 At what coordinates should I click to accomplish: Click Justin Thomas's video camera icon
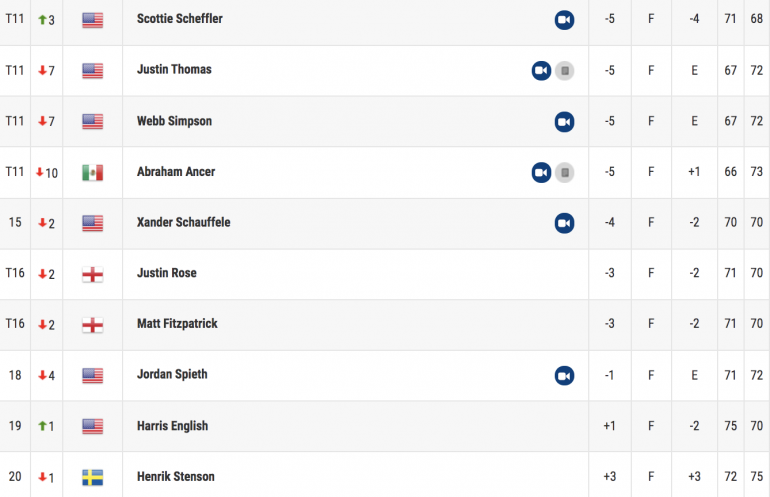(541, 71)
